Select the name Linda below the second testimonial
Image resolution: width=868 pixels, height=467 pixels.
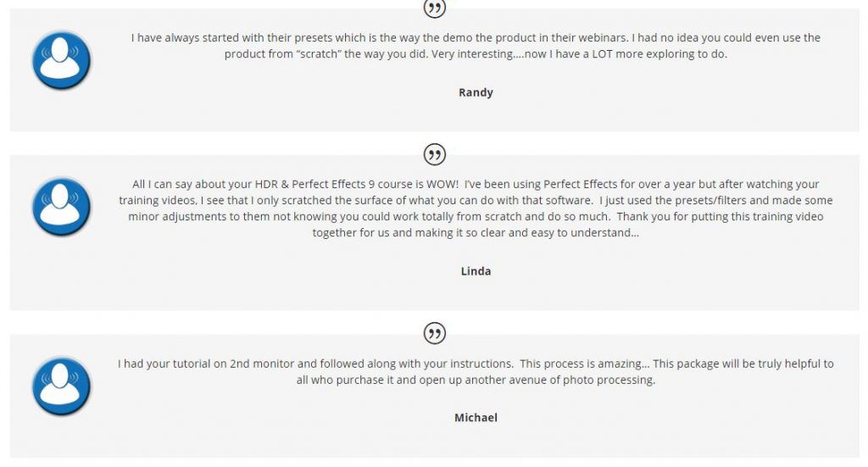point(476,271)
